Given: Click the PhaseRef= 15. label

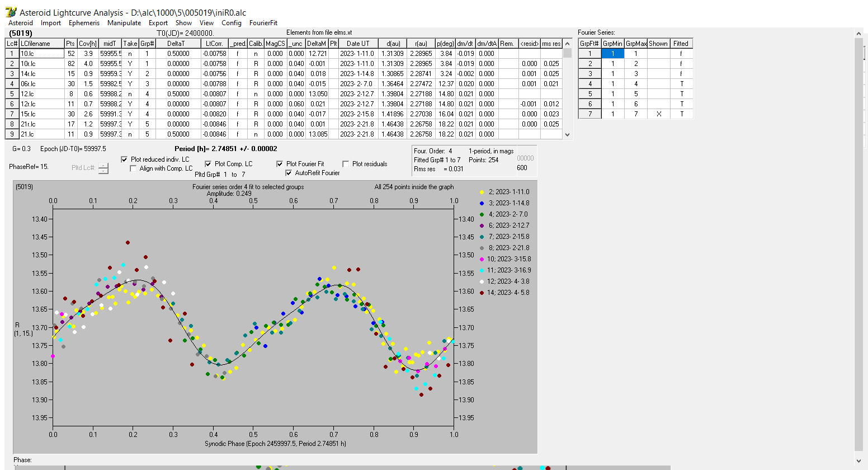Looking at the screenshot, I should [x=29, y=167].
